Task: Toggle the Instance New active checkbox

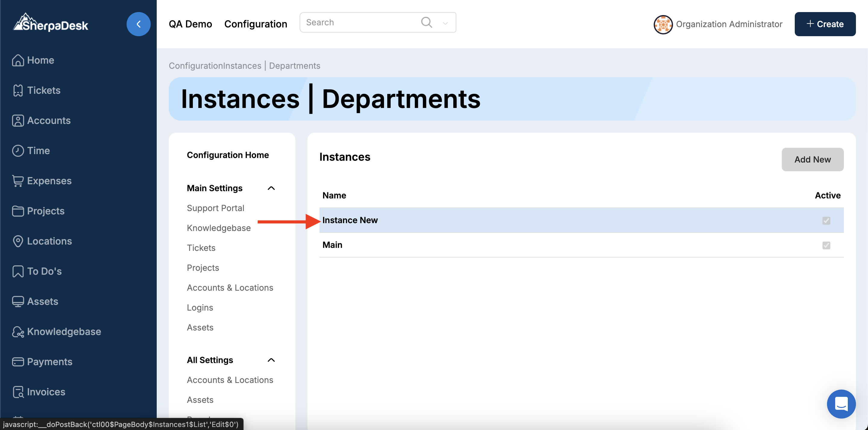Action: click(x=826, y=220)
